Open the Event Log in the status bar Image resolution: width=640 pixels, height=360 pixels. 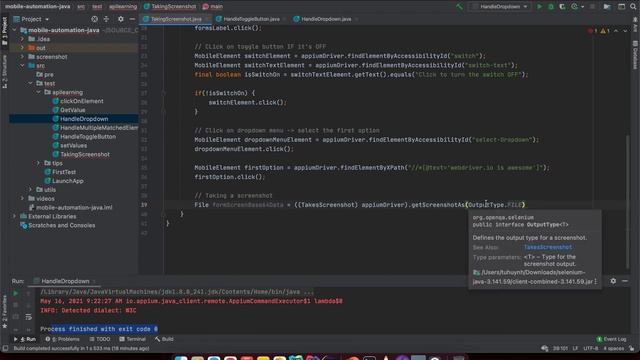[x=611, y=339]
